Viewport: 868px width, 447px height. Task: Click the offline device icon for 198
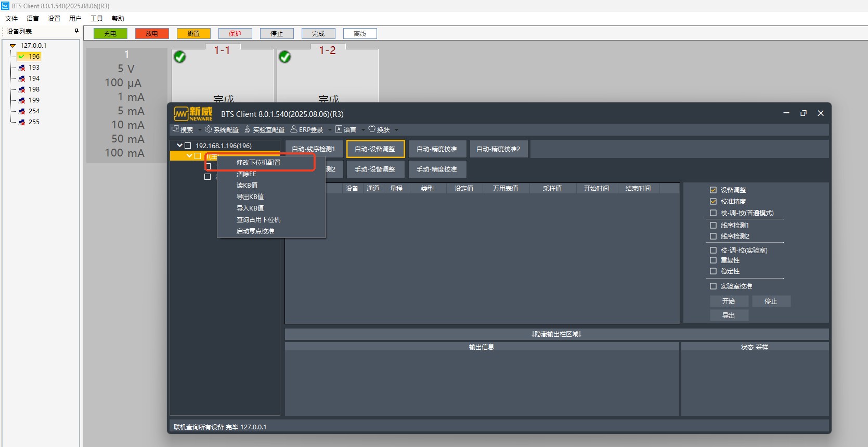22,89
